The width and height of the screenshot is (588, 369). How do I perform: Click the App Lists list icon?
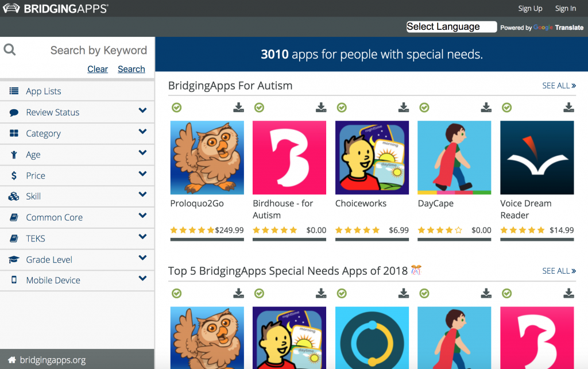14,91
